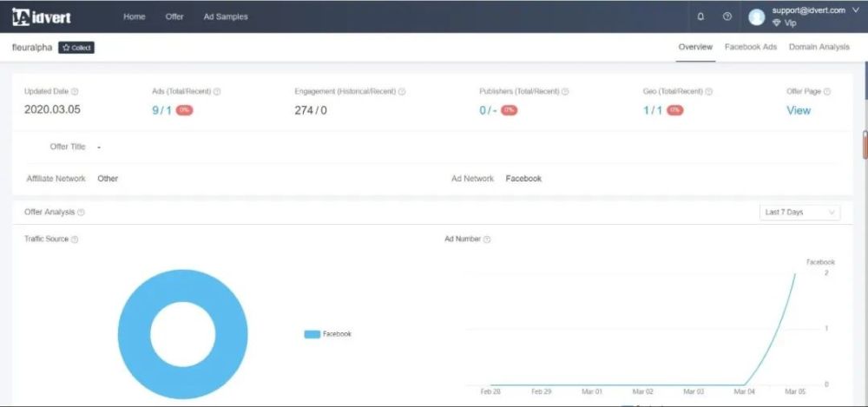This screenshot has height=407, width=868.
Task: Click the Affiliate Network value Other
Action: tap(108, 179)
